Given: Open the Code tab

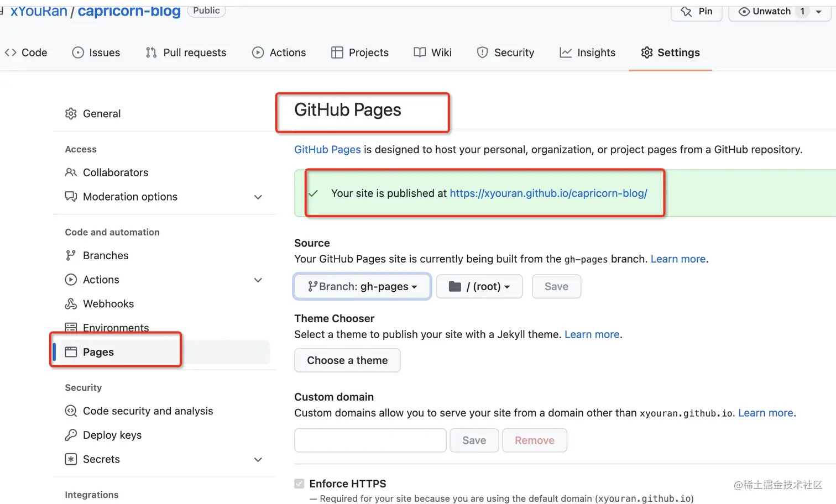Looking at the screenshot, I should click(x=26, y=53).
